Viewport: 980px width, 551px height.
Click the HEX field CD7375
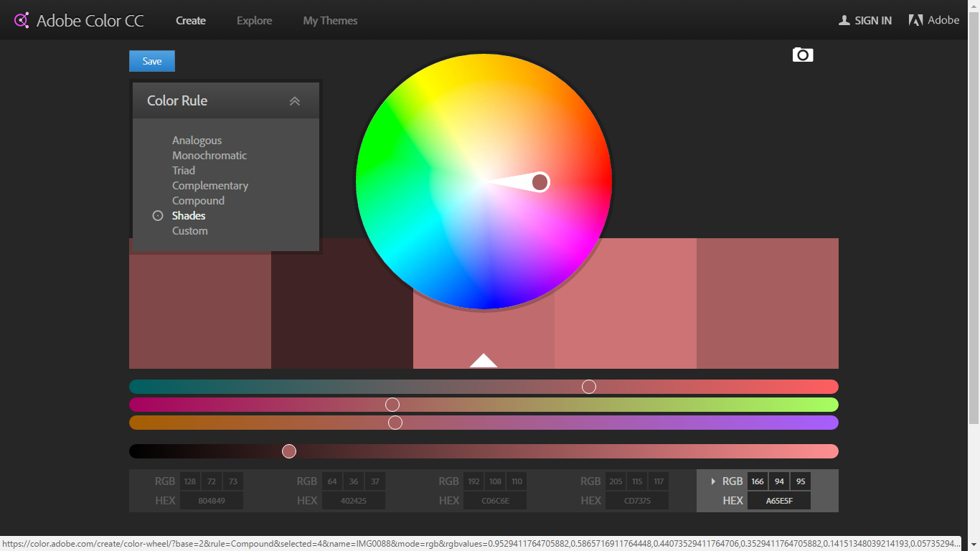pos(637,501)
